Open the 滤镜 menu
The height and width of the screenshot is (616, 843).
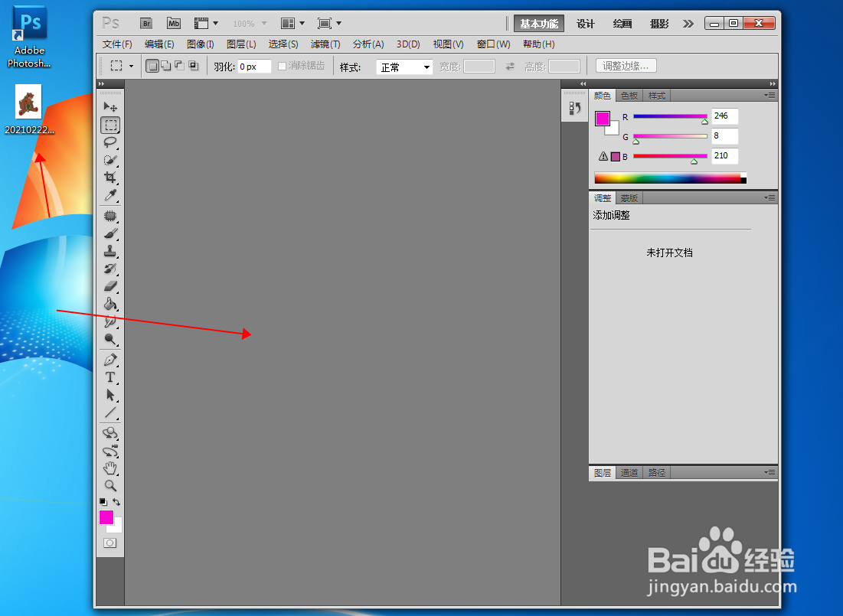point(325,44)
